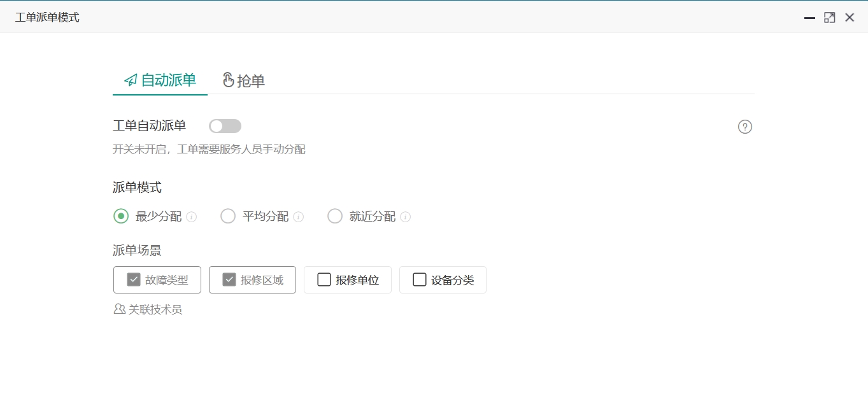Select the 就近分配 radio button
The width and height of the screenshot is (868, 396).
(335, 216)
